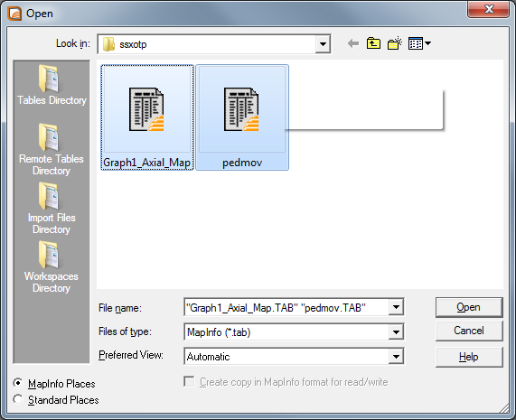
Task: Open the View Menu icon
Action: click(x=419, y=43)
